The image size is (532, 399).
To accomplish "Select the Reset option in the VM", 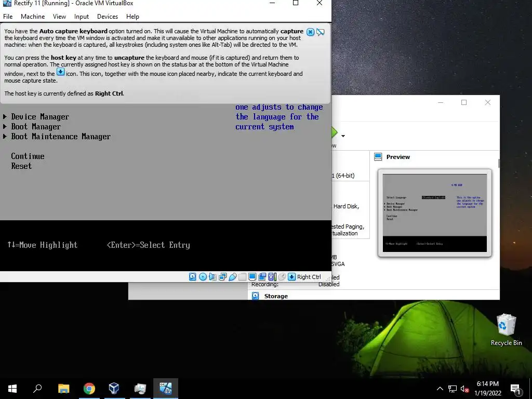I will (21, 166).
